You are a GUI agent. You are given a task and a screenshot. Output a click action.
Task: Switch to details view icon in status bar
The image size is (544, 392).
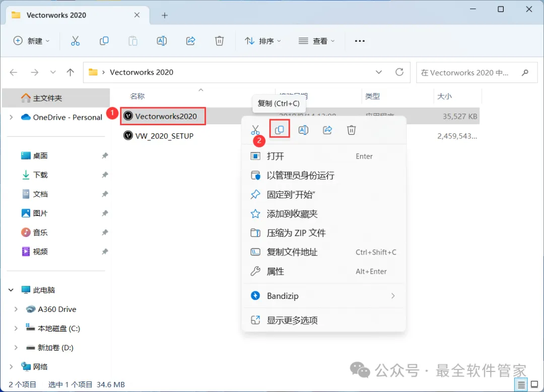pyautogui.click(x=521, y=384)
